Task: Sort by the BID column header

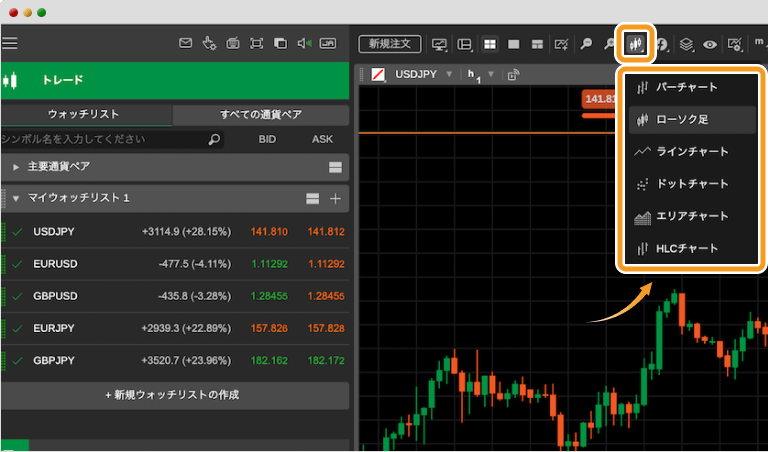Action: 267,140
